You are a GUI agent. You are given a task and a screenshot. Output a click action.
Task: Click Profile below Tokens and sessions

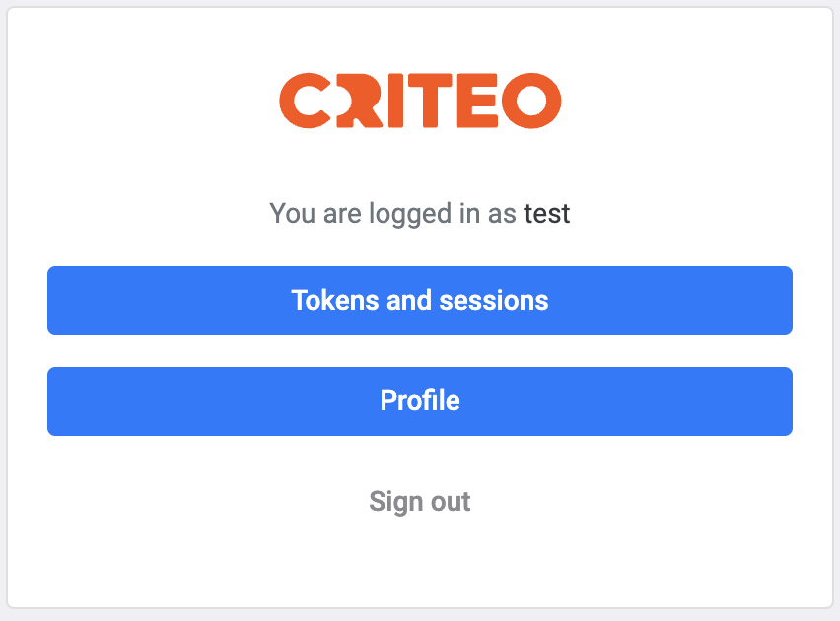[x=420, y=400]
